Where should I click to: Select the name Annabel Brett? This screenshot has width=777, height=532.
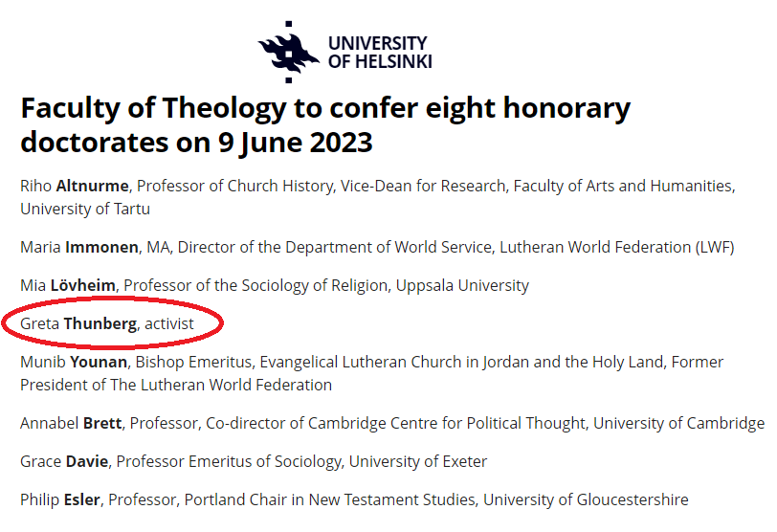[x=71, y=423]
